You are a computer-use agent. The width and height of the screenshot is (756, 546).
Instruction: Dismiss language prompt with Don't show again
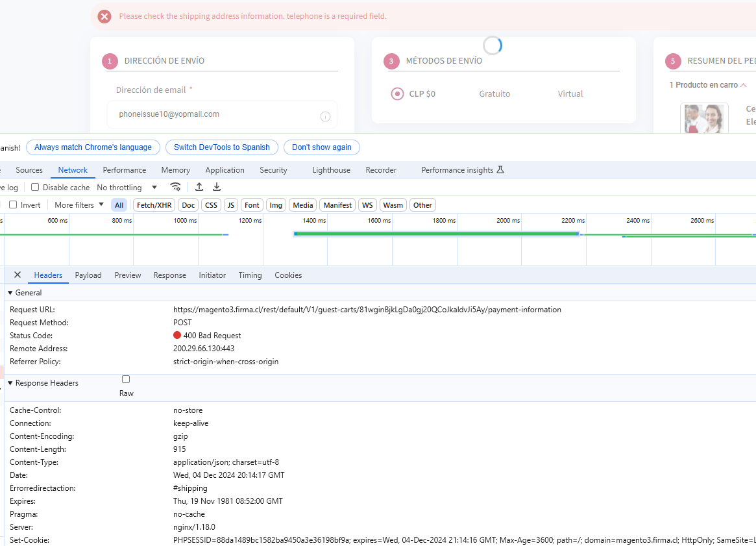point(321,147)
